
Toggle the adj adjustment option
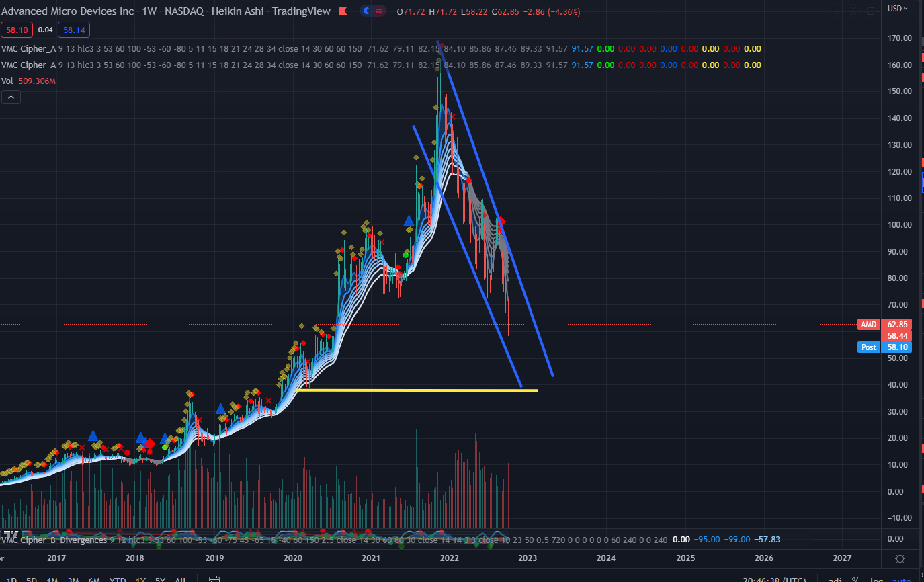835,579
